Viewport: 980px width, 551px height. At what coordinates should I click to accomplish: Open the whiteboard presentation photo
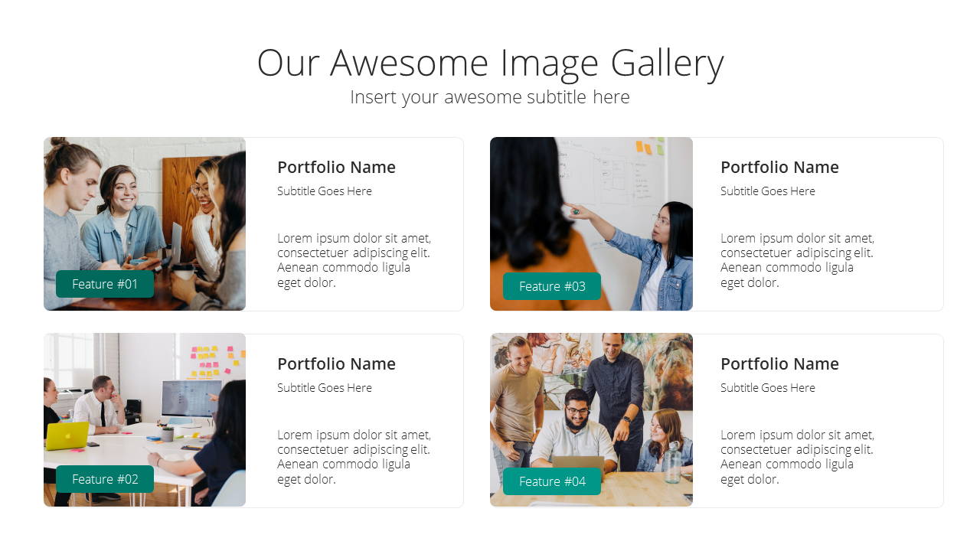pyautogui.click(x=591, y=223)
